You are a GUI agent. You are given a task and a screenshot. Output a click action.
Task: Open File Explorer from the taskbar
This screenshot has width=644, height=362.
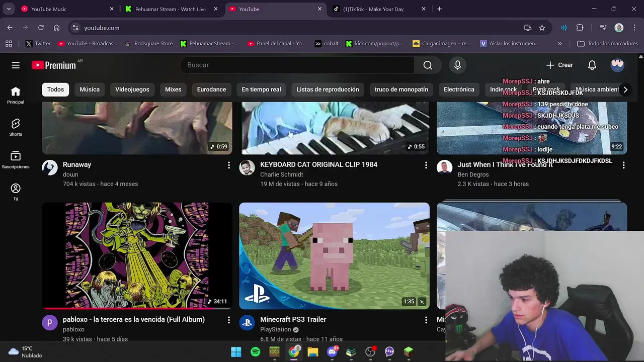coord(313,352)
